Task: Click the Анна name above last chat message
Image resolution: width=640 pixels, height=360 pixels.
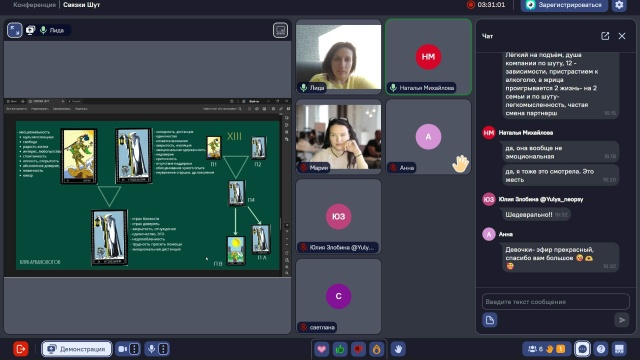Action: [506, 234]
